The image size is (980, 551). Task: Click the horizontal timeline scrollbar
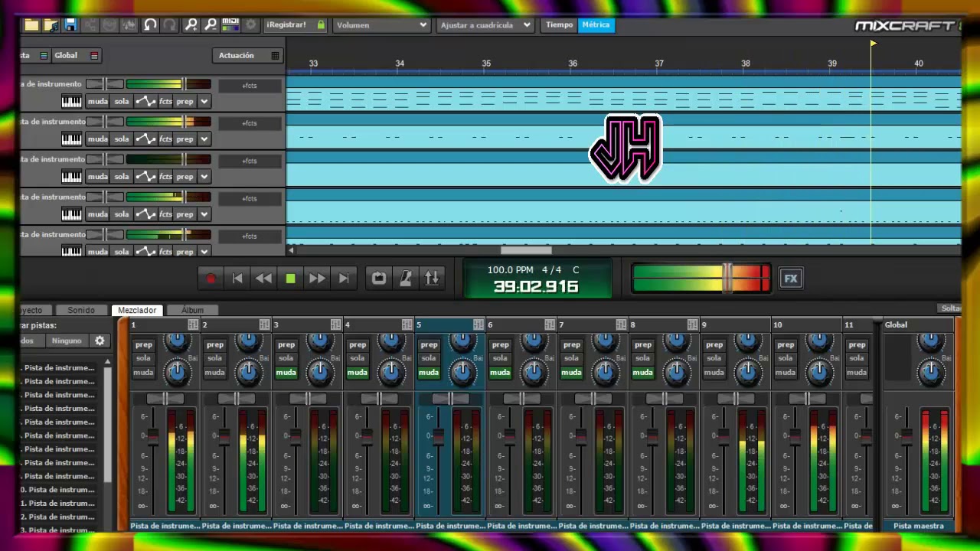[x=526, y=250]
